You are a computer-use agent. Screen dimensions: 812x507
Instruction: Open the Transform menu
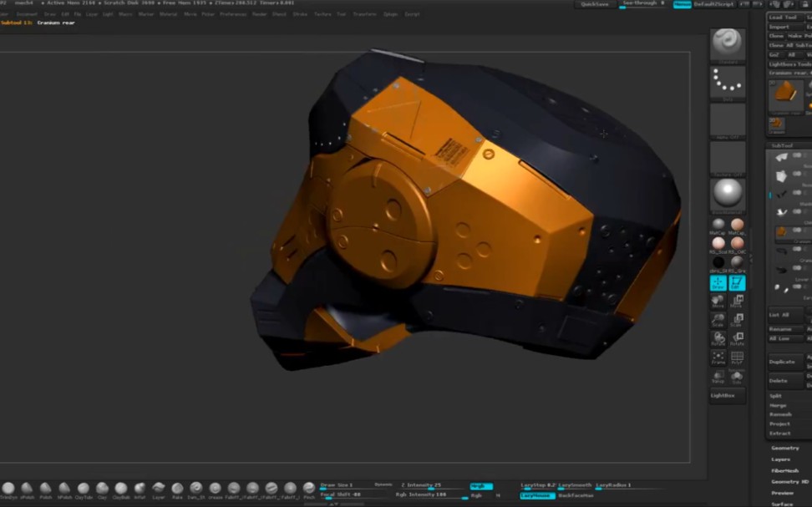(364, 14)
